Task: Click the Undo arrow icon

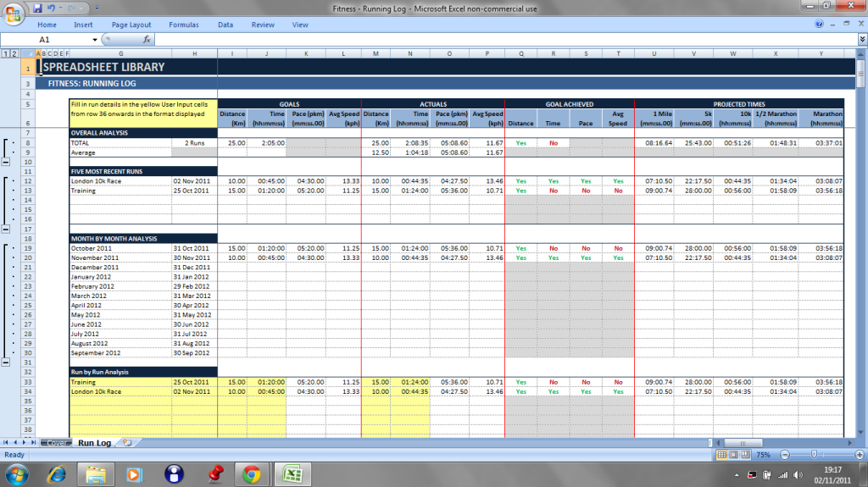Action: [x=52, y=8]
